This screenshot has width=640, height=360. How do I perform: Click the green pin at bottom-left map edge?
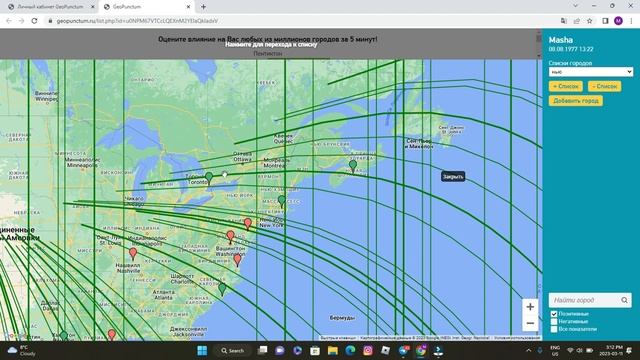(64, 336)
